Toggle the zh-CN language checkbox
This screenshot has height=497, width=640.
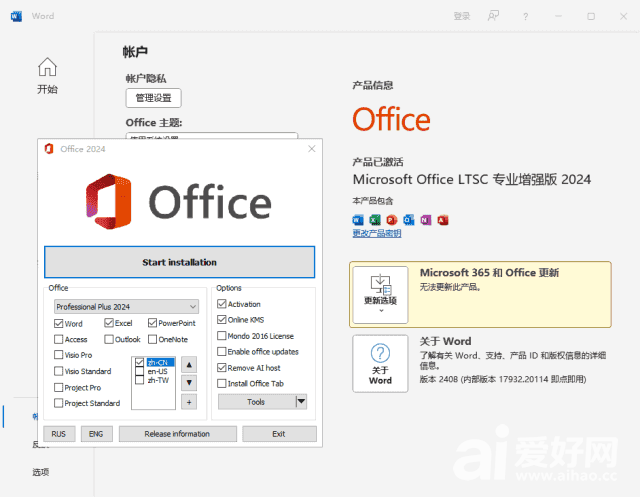point(139,362)
